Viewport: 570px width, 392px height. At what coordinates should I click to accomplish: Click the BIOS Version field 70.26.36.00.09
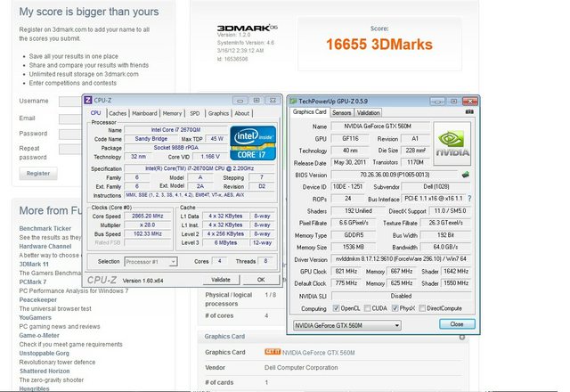pos(395,175)
